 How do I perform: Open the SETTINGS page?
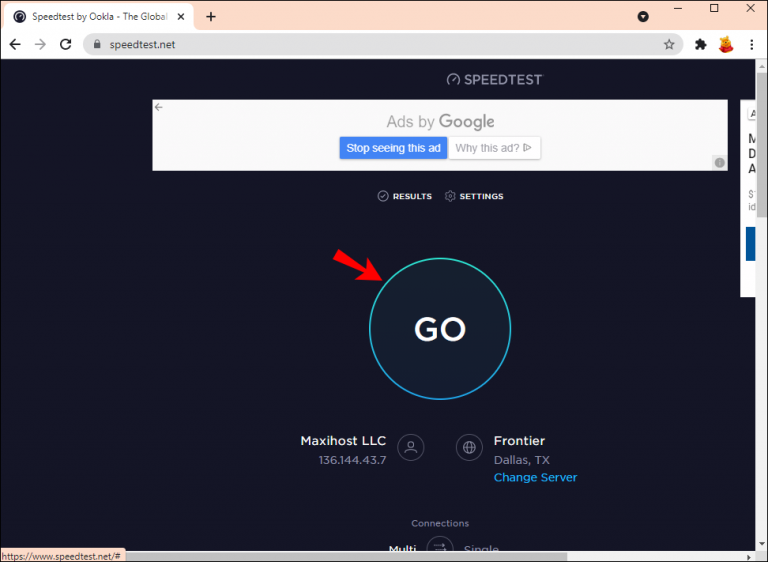(474, 196)
